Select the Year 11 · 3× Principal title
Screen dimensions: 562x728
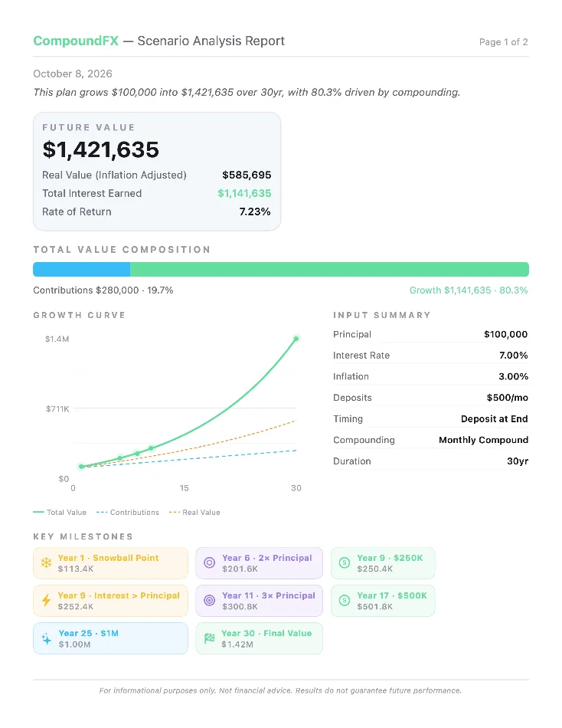(x=268, y=595)
